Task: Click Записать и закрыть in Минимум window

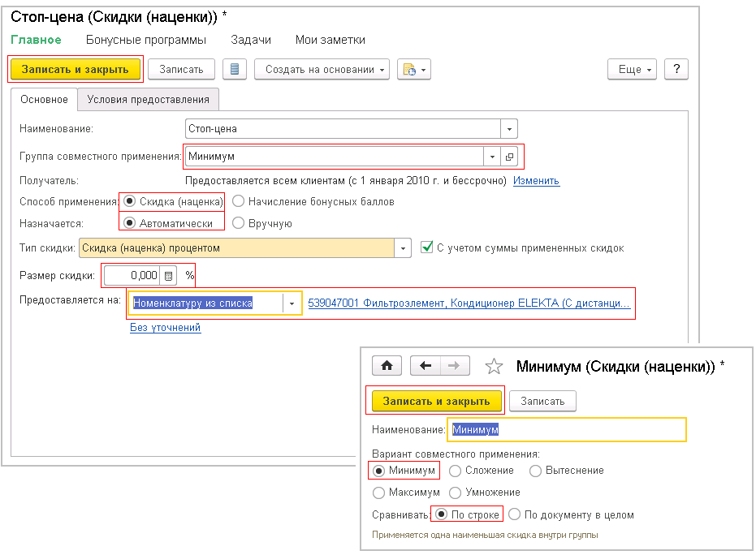Action: (436, 401)
